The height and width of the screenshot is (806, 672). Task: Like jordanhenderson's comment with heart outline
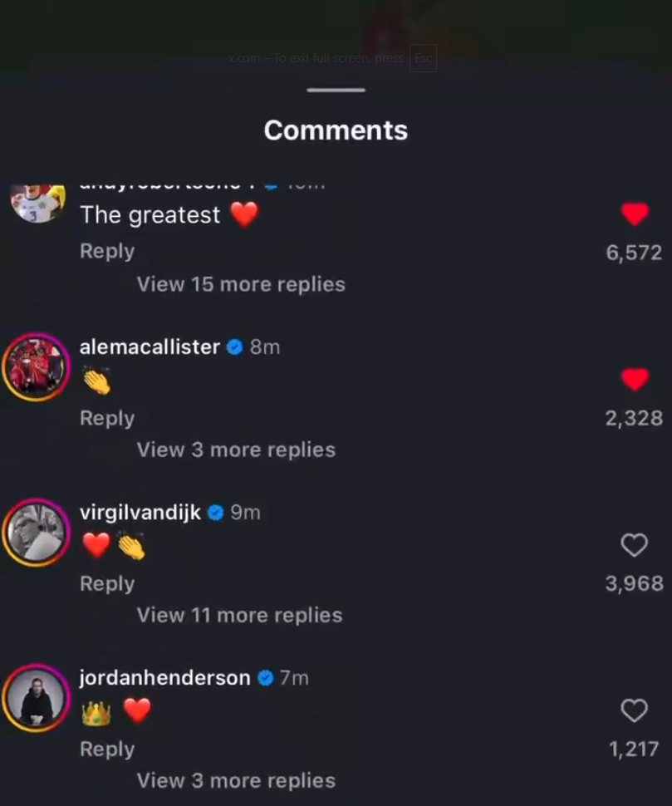[x=635, y=710]
